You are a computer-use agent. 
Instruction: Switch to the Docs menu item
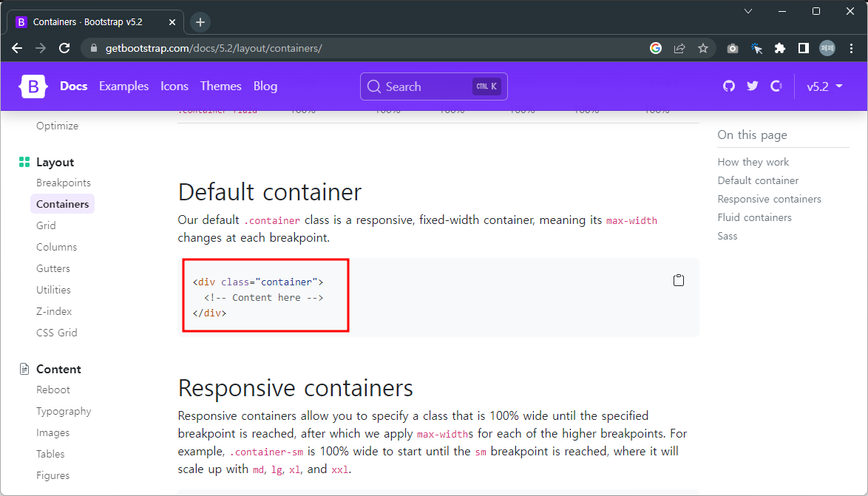73,86
